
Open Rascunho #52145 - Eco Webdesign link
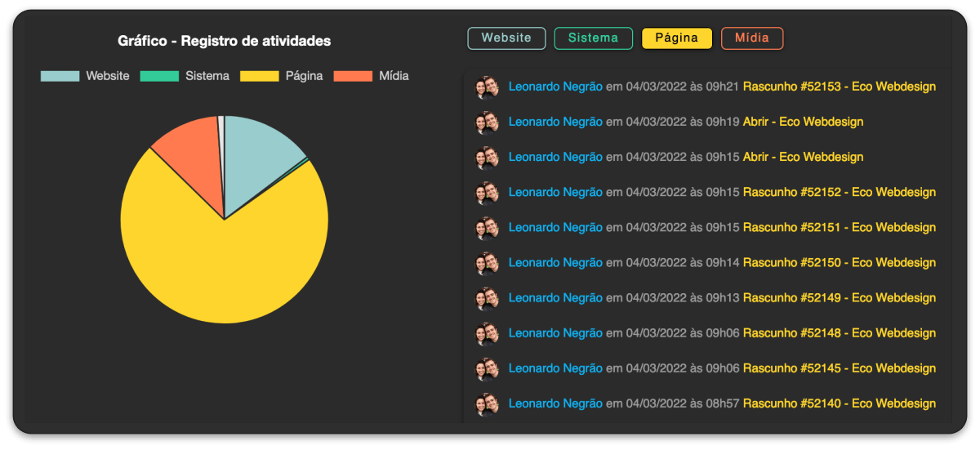tap(840, 368)
